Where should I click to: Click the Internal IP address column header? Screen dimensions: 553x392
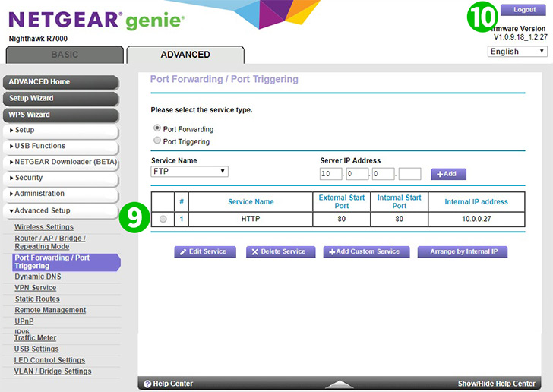coord(476,202)
